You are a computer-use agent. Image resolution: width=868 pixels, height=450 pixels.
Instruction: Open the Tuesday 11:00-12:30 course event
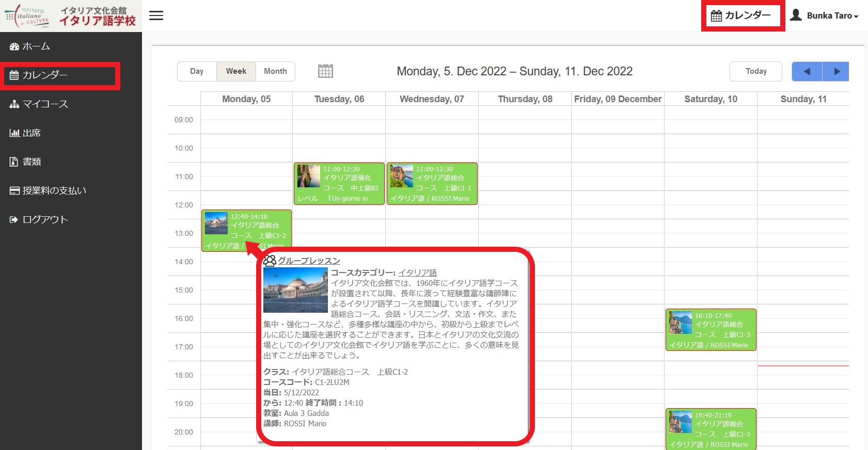(x=339, y=184)
